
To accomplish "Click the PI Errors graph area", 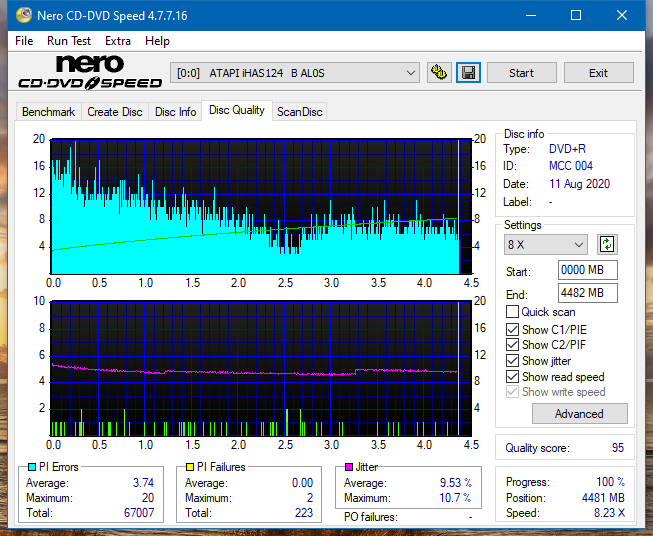I will tap(261, 207).
